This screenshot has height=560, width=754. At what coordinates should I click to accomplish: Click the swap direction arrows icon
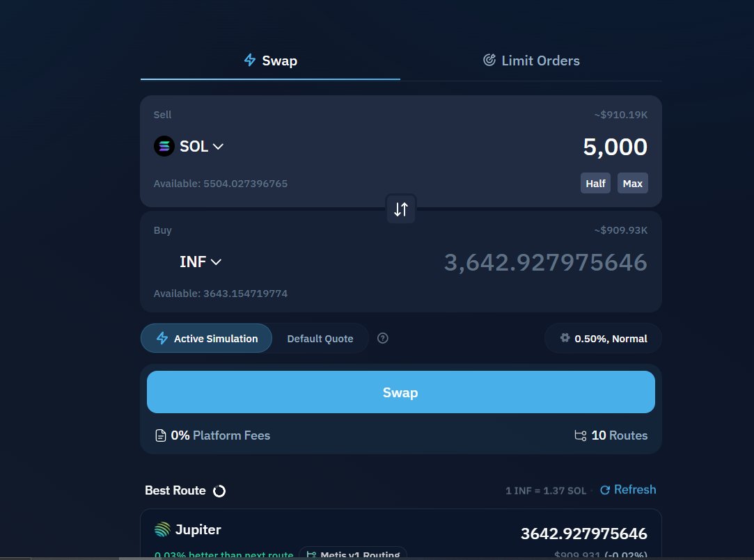(401, 209)
